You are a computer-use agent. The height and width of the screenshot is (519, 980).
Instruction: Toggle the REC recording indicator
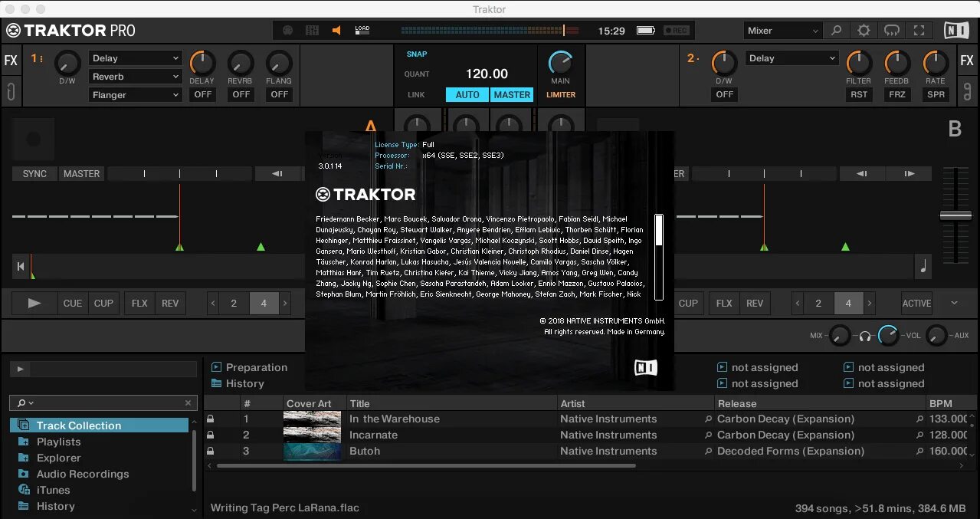point(677,31)
